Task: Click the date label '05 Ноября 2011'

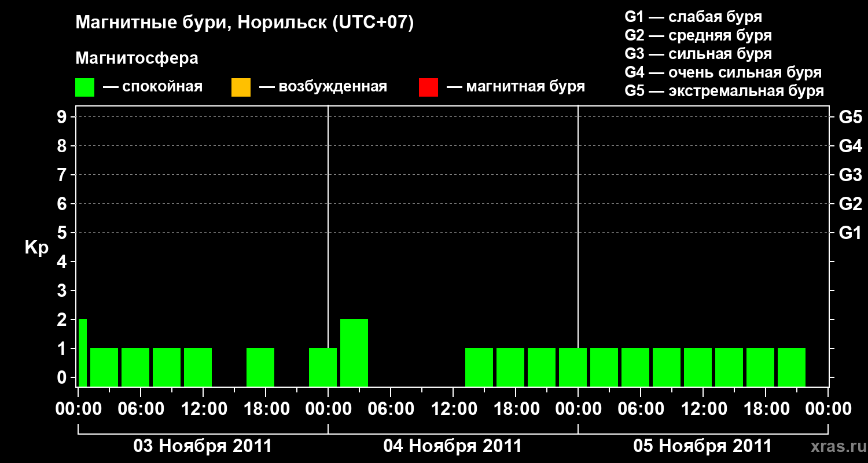Action: coord(703,446)
